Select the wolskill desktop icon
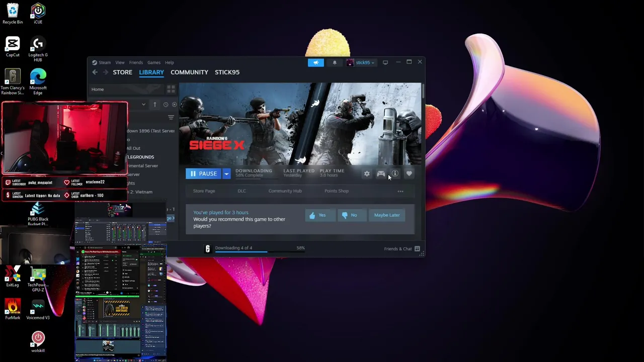This screenshot has height=362, width=644. coord(38,341)
